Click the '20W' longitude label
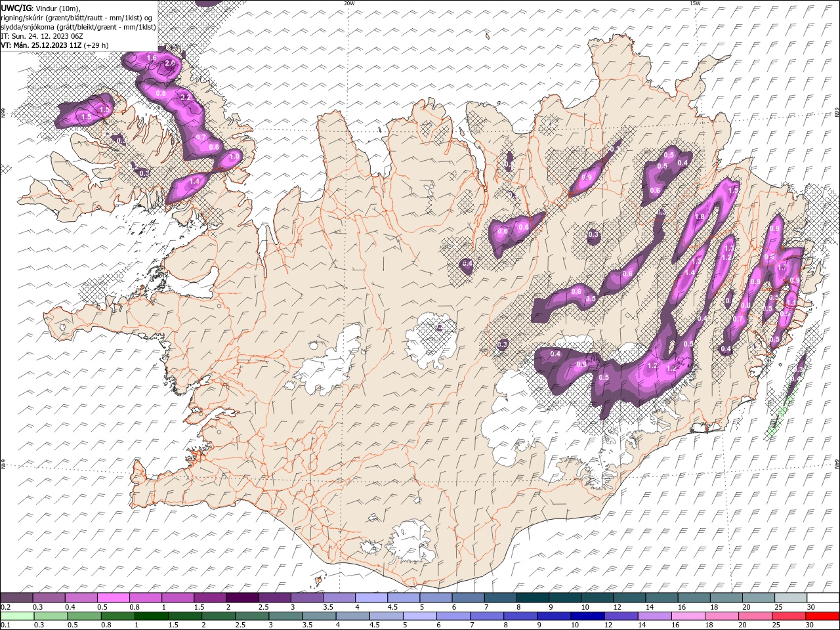The width and height of the screenshot is (840, 630). (349, 3)
